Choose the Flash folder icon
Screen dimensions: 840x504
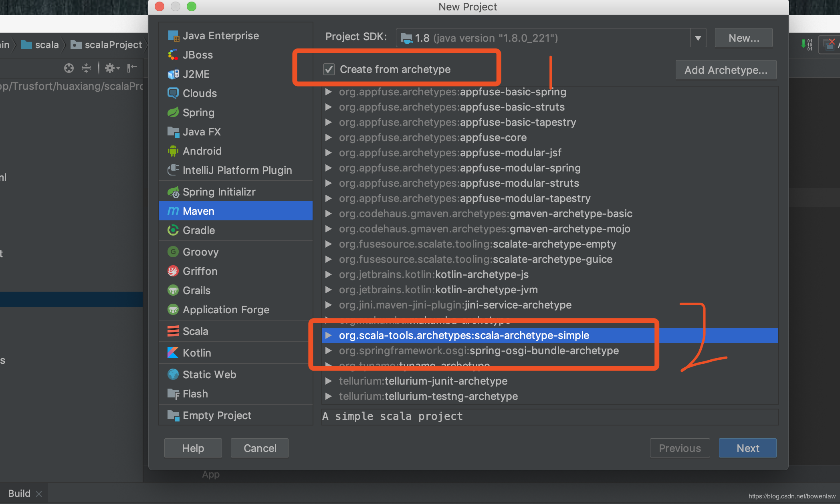tap(173, 394)
